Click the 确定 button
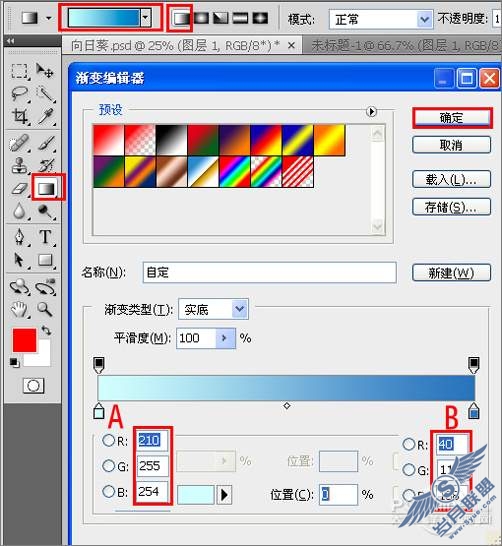This screenshot has width=502, height=546. pyautogui.click(x=452, y=118)
